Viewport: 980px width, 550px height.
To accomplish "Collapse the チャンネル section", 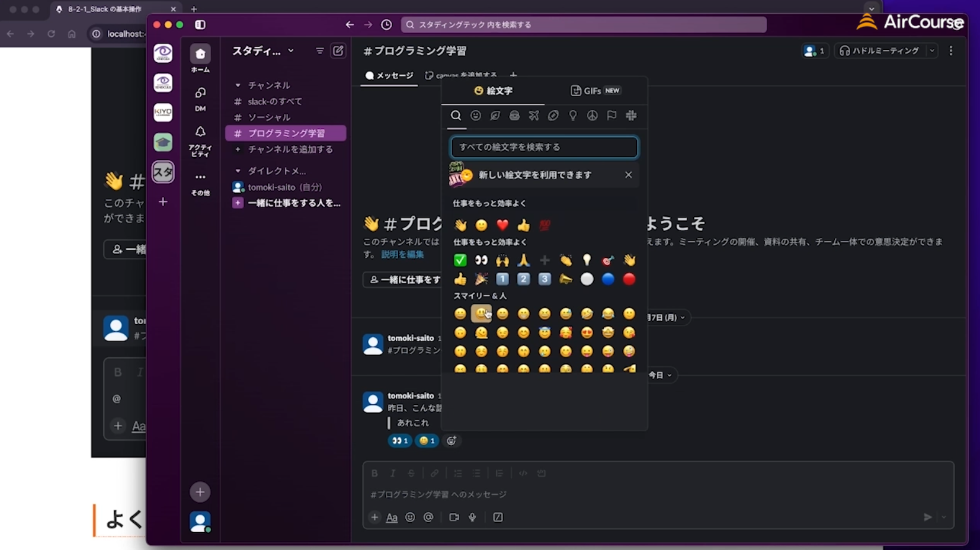I will point(238,85).
